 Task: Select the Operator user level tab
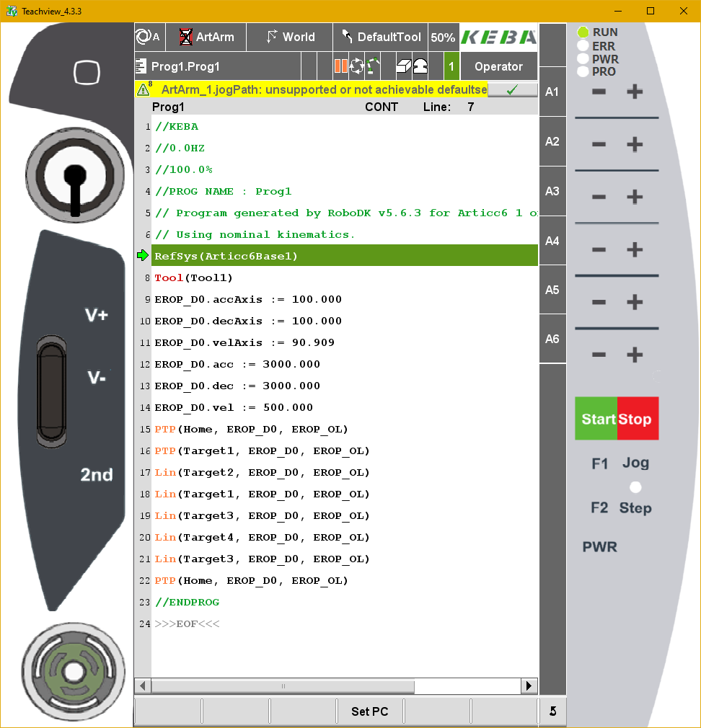pyautogui.click(x=498, y=66)
